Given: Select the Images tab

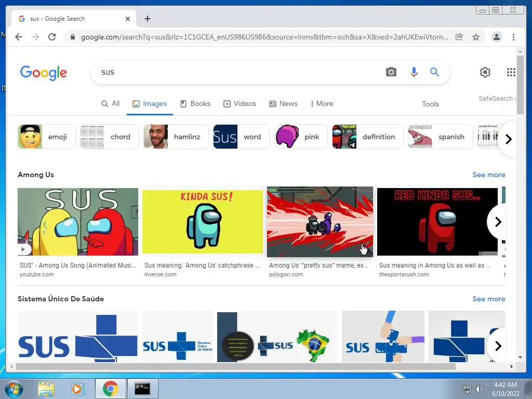Looking at the screenshot, I should tap(150, 104).
